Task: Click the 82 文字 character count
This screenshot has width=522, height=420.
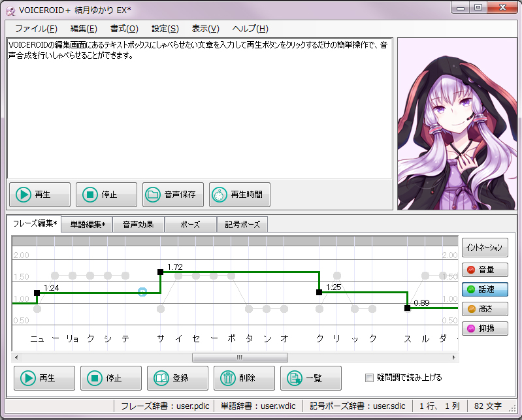Action: (x=488, y=406)
